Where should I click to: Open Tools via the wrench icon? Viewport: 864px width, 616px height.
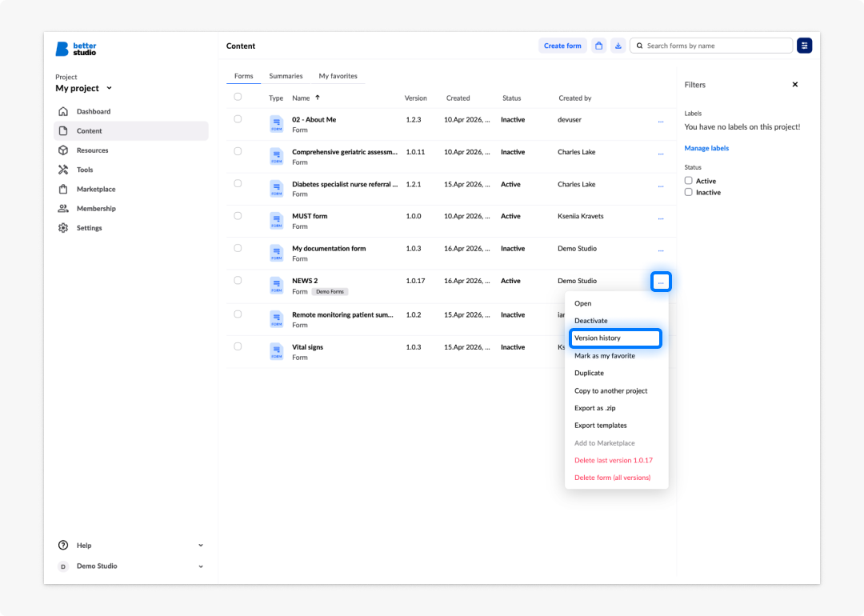[63, 170]
